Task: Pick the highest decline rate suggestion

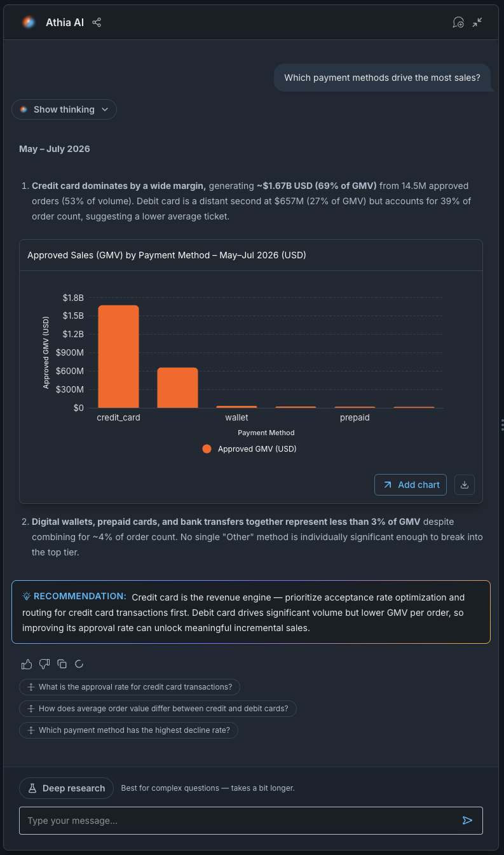Action: pyautogui.click(x=128, y=730)
